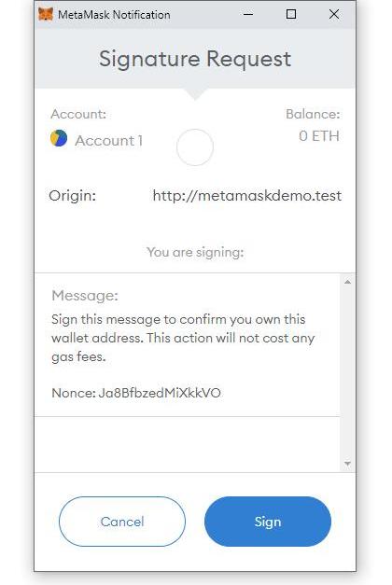Click the Origin: label

tap(73, 196)
